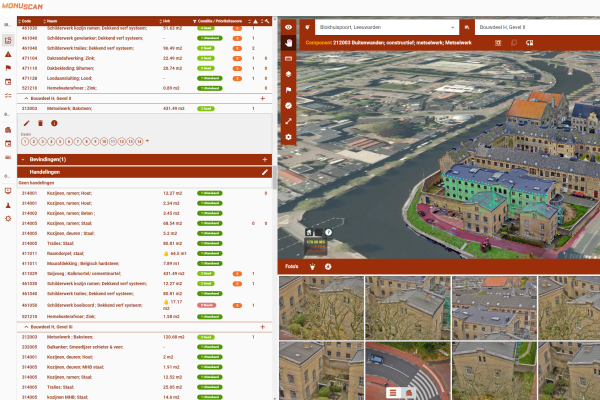
Task: Click the help question mark in 3D view
Action: coord(328,232)
